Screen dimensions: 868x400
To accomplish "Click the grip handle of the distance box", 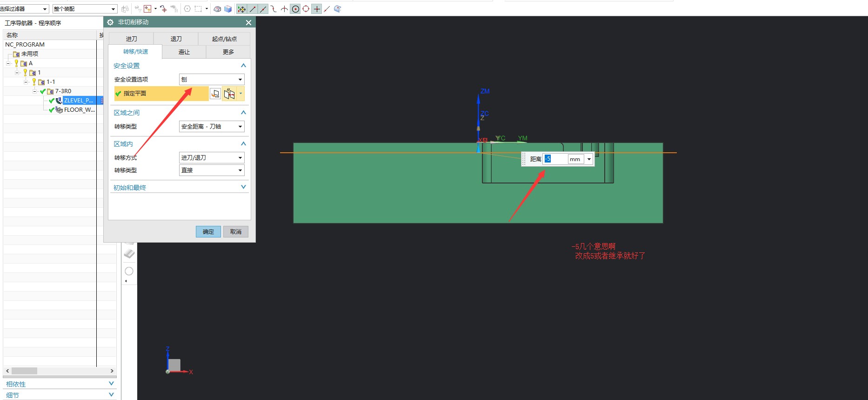I will tap(524, 159).
